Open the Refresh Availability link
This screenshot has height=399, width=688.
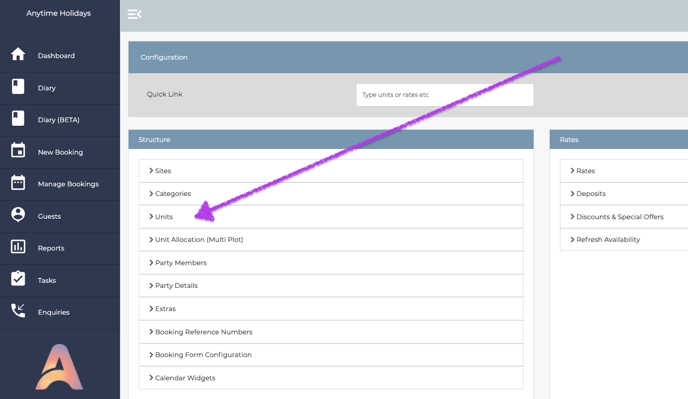pyautogui.click(x=608, y=240)
